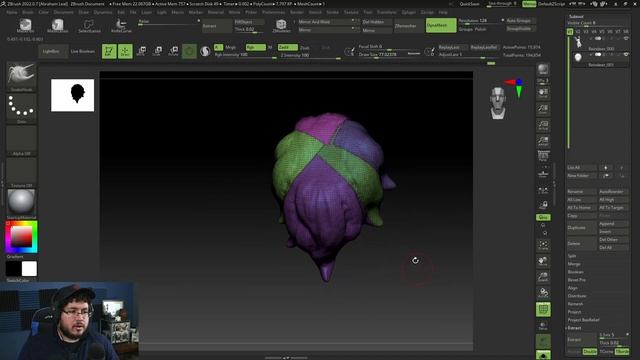Viewport: 640px width, 360px height.
Task: Activate the Move transform icon
Action: (141, 51)
